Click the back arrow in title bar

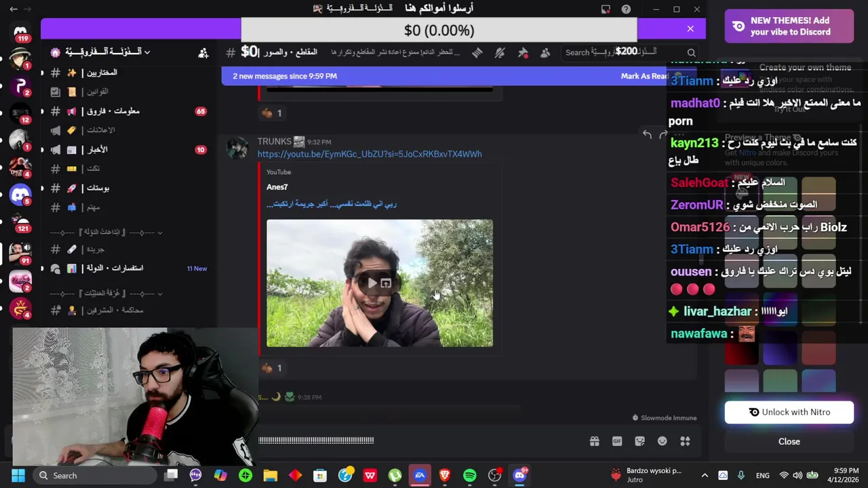pyautogui.click(x=14, y=9)
